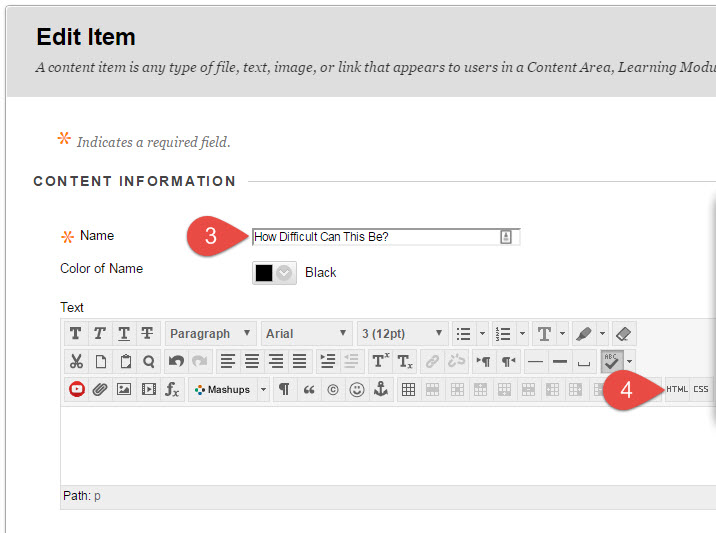Insert copyright special character
716x533 pixels.
point(333,390)
